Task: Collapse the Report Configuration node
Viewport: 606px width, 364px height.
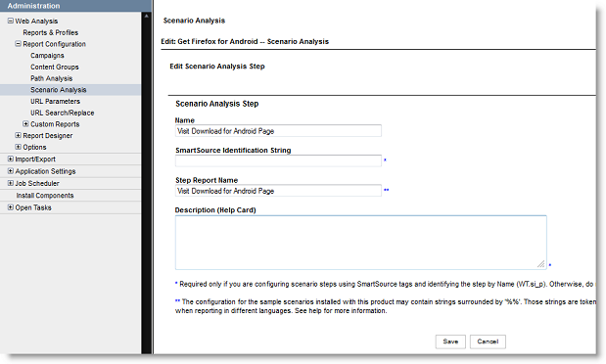Action: pos(18,44)
